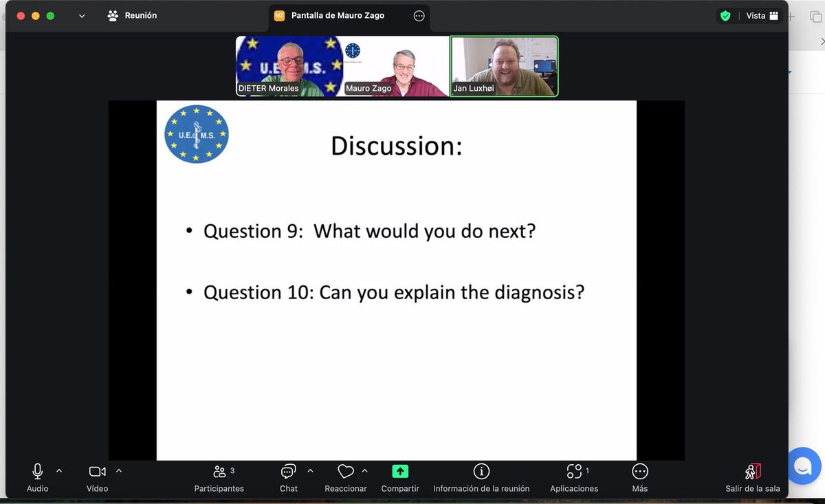
Task: Click the green encryption shield icon
Action: point(725,15)
